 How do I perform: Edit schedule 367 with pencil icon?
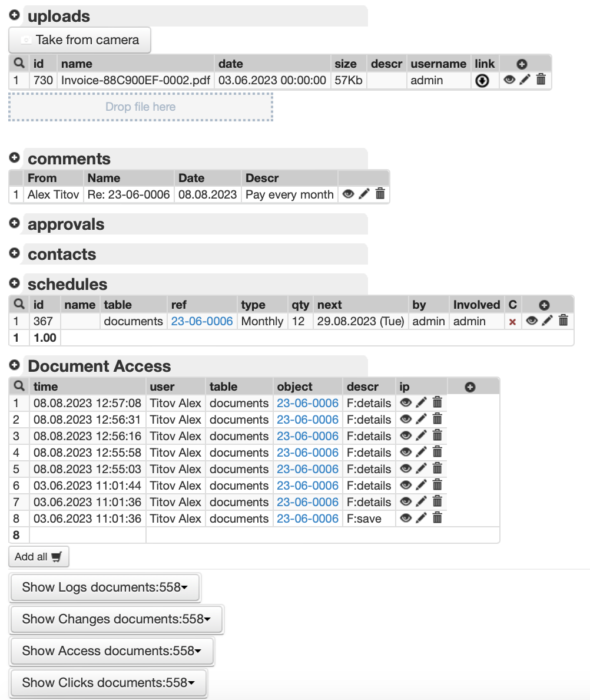(548, 321)
